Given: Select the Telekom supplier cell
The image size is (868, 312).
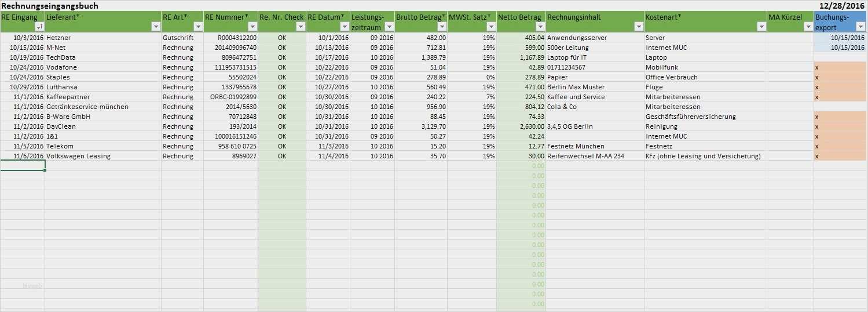Looking at the screenshot, I should click(x=103, y=146).
